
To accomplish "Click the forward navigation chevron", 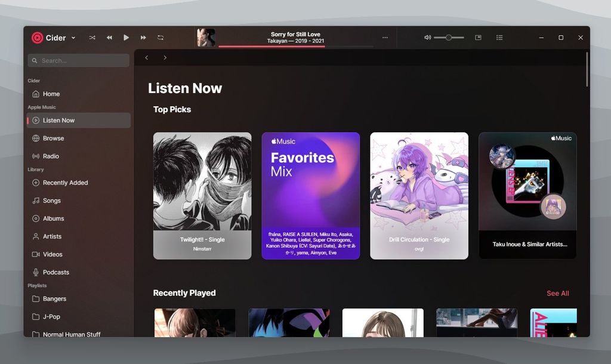I will [165, 57].
